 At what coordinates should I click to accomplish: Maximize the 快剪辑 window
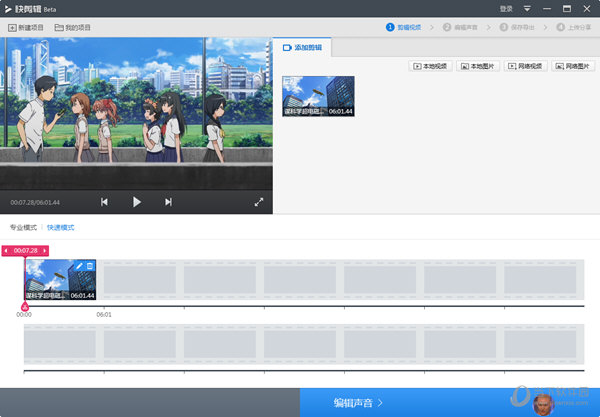click(x=567, y=8)
